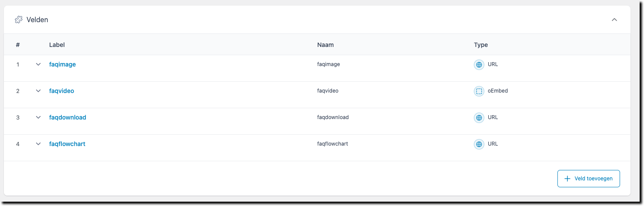Click the Naam column header
Screen dimensions: 644x206
tap(325, 45)
